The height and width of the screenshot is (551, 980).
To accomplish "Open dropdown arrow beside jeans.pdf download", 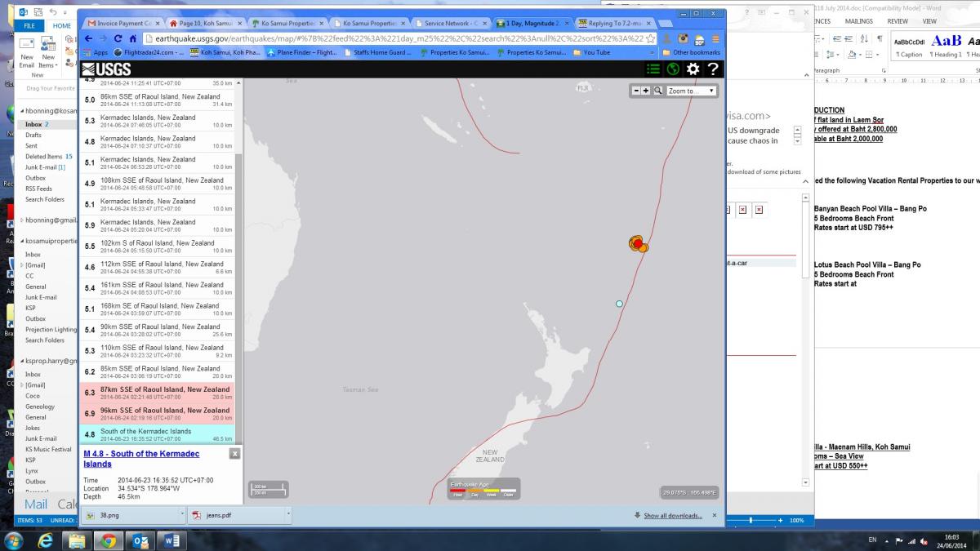I will (x=288, y=515).
